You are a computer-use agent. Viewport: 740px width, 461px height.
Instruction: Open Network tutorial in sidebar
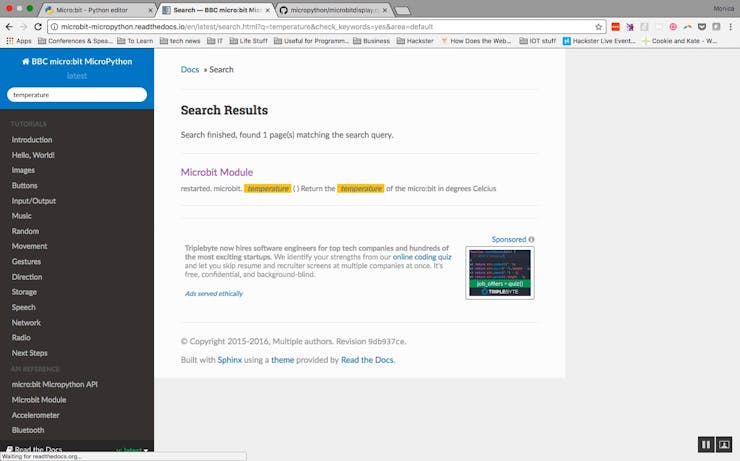click(x=26, y=322)
